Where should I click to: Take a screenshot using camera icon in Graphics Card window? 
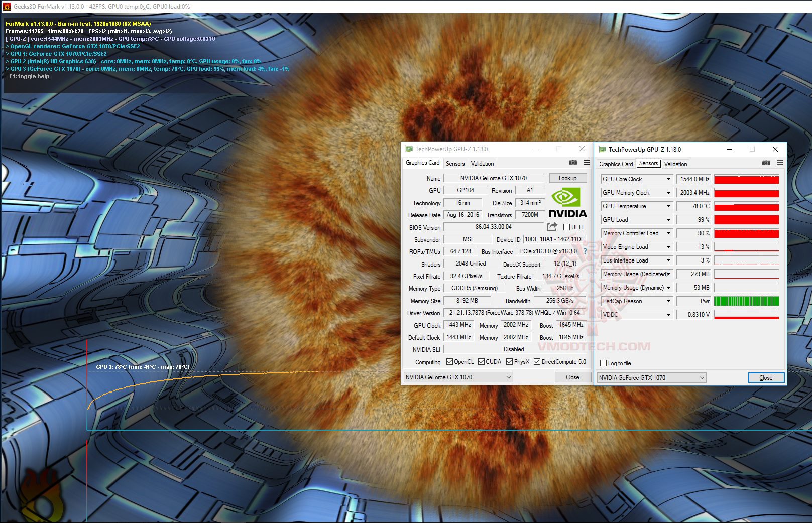pos(573,163)
